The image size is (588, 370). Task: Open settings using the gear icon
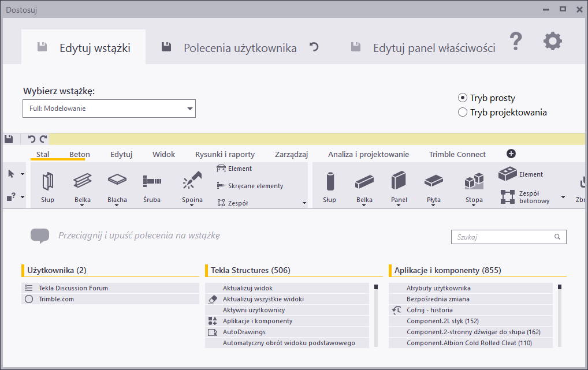(552, 42)
